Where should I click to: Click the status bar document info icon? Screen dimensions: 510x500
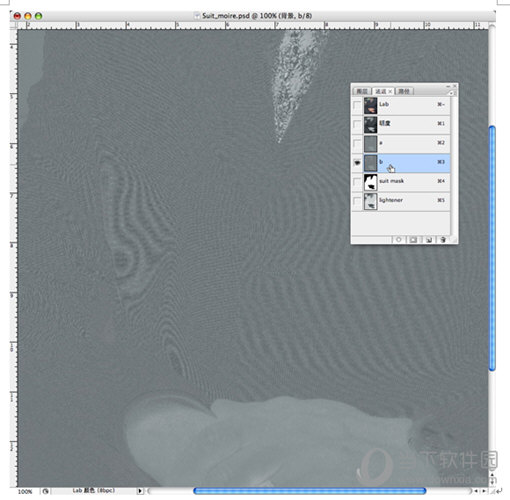point(45,491)
